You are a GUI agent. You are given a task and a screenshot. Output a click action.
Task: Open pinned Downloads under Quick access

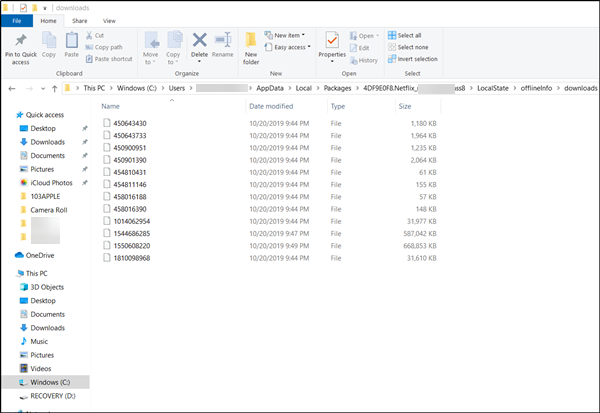click(47, 142)
